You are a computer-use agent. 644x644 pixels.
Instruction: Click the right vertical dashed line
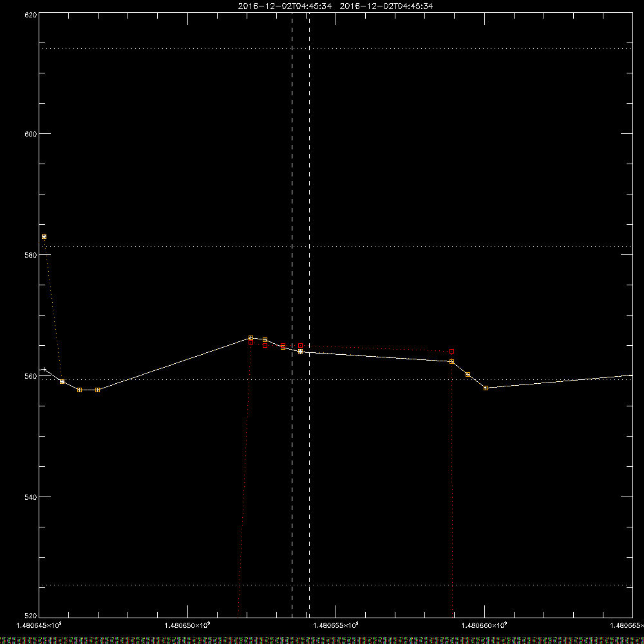pos(309,314)
